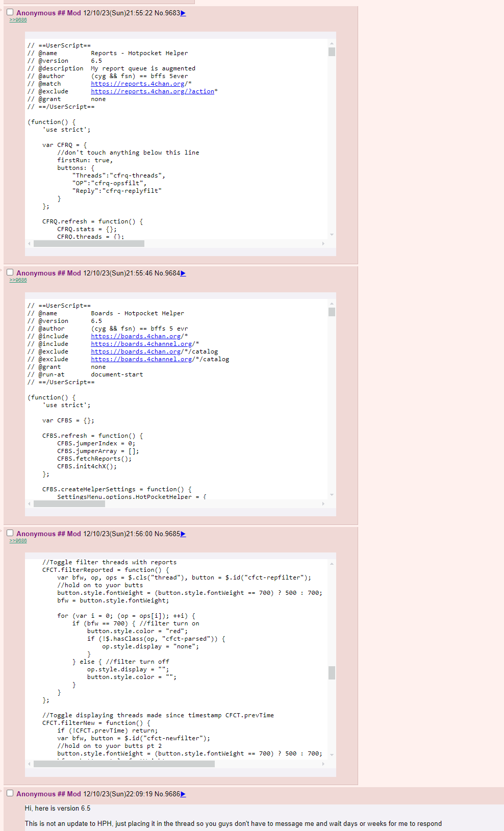Click scroll left arrow in third code block
Screen dimensions: 504x831
click(29, 764)
